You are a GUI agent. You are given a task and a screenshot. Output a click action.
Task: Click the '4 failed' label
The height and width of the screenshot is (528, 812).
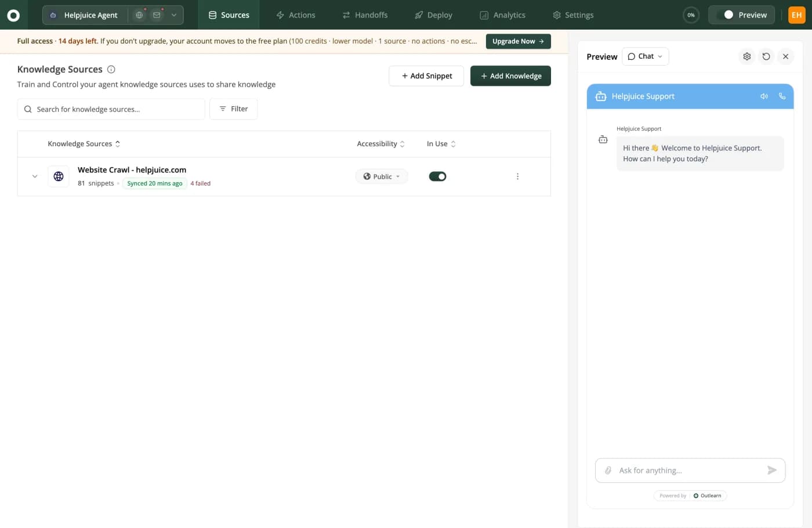point(201,183)
